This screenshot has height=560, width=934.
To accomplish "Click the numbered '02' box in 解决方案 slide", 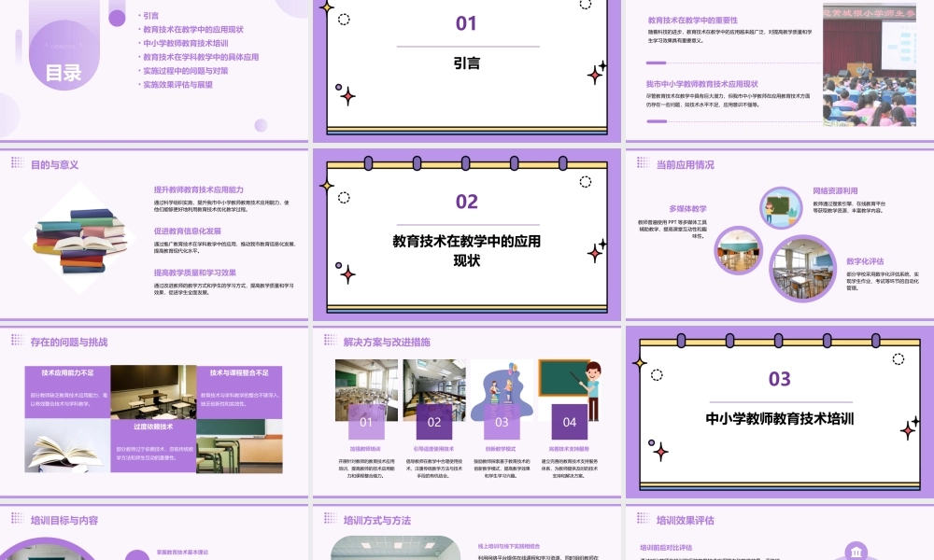I will [434, 422].
